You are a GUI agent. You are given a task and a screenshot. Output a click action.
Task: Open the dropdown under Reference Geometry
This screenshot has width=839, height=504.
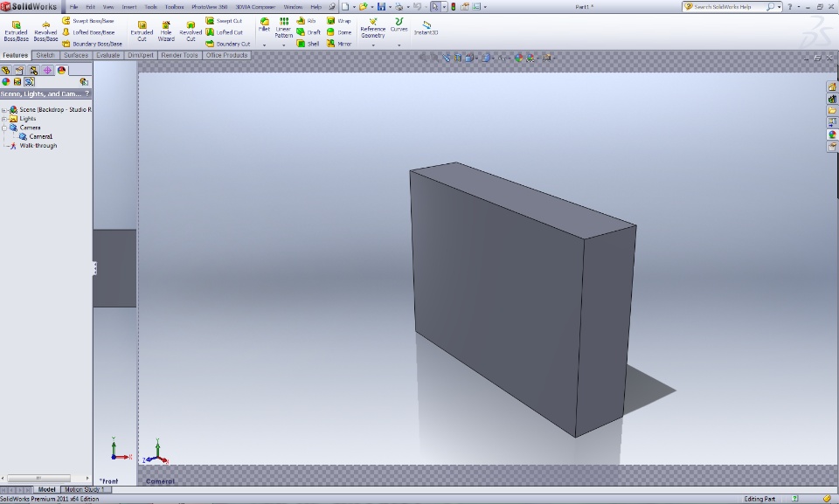[373, 45]
